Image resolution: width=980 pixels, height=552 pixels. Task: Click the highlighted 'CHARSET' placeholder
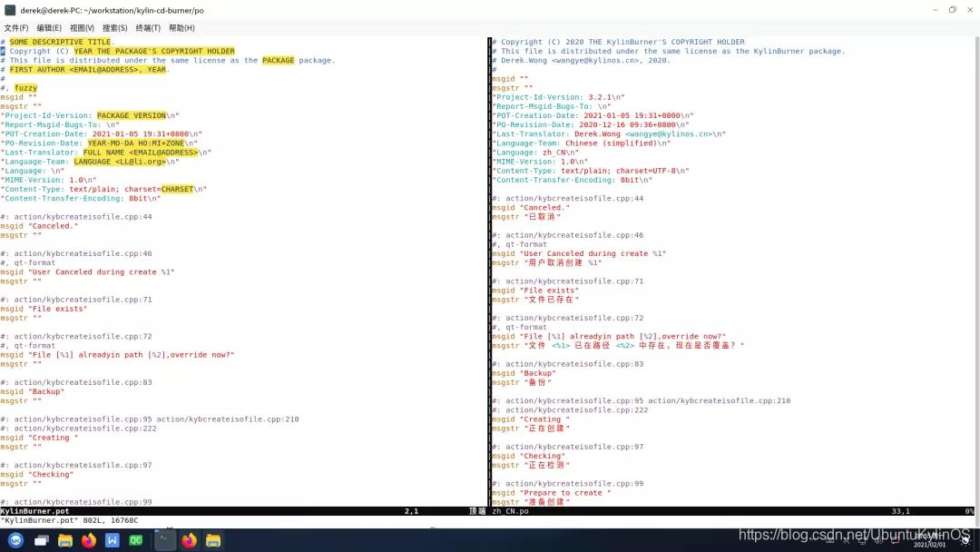click(x=177, y=189)
